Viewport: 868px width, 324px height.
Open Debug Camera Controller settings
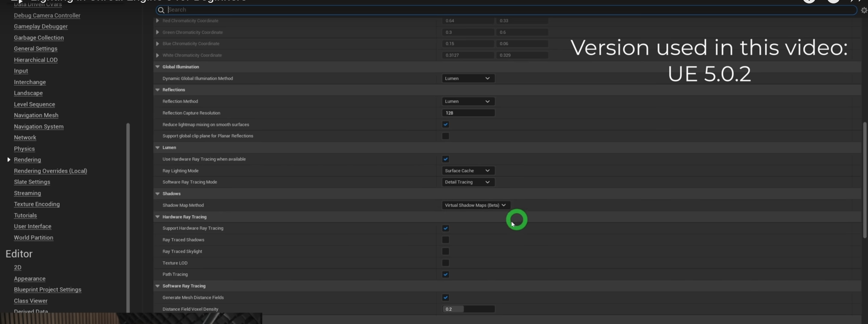(47, 15)
